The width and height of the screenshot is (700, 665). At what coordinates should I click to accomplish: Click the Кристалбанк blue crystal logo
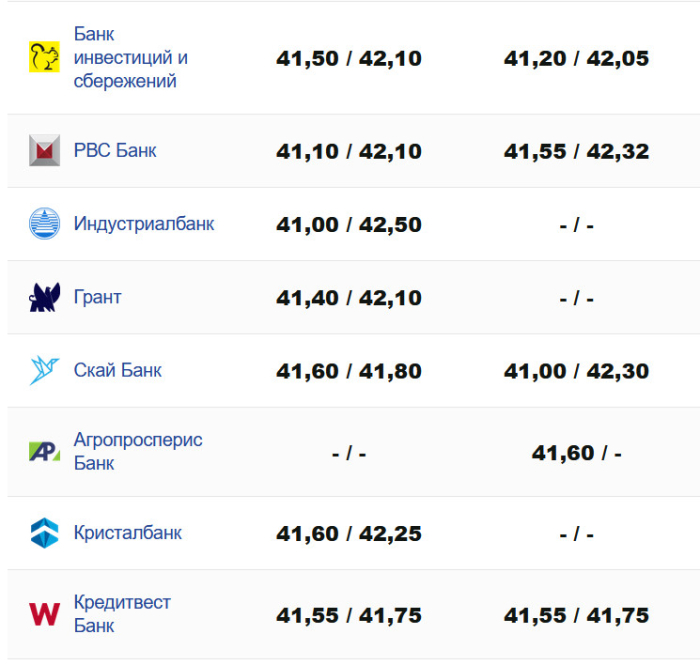[45, 533]
